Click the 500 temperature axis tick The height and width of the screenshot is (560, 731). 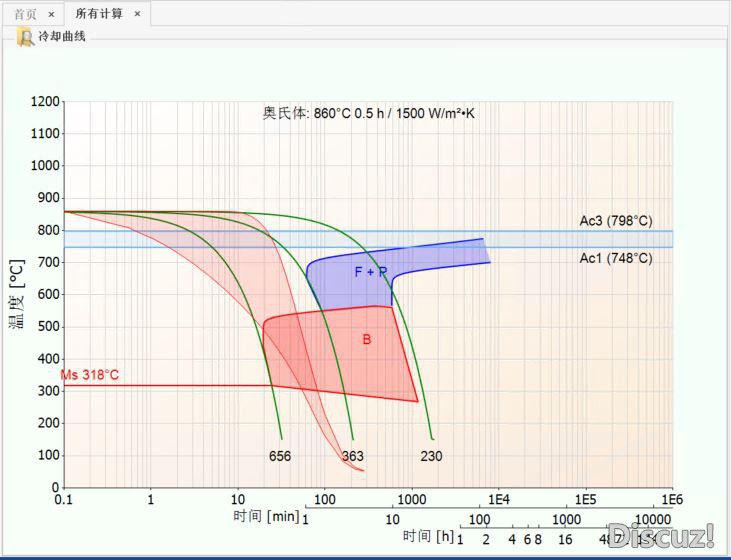click(49, 326)
